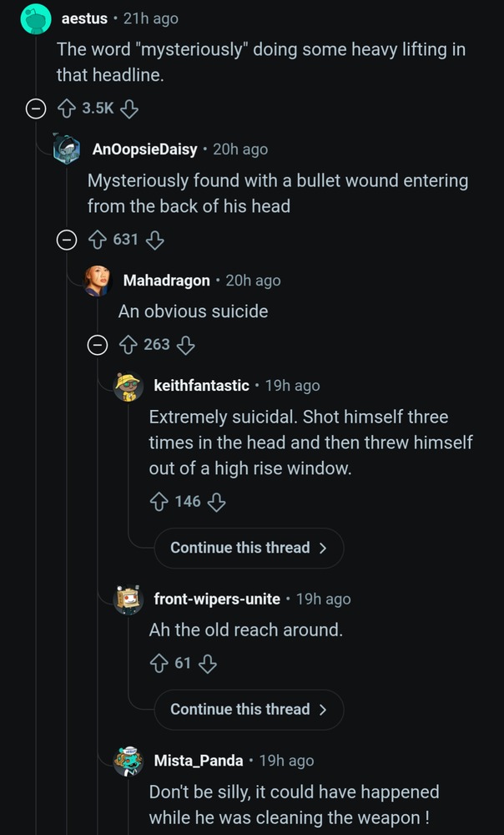
Task: Upvote aestus's comment
Action: 66,109
